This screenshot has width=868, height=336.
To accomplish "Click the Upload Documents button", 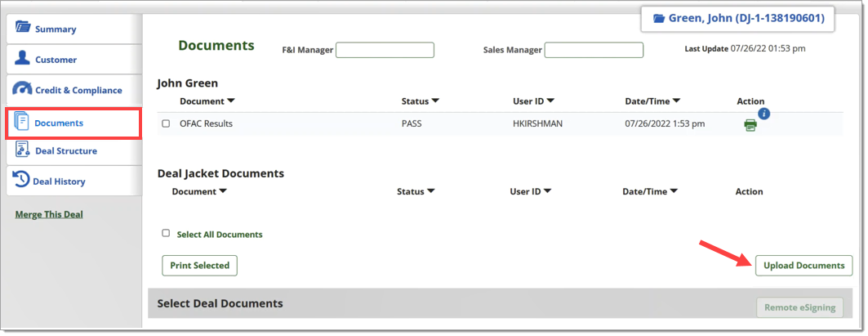I will 803,266.
